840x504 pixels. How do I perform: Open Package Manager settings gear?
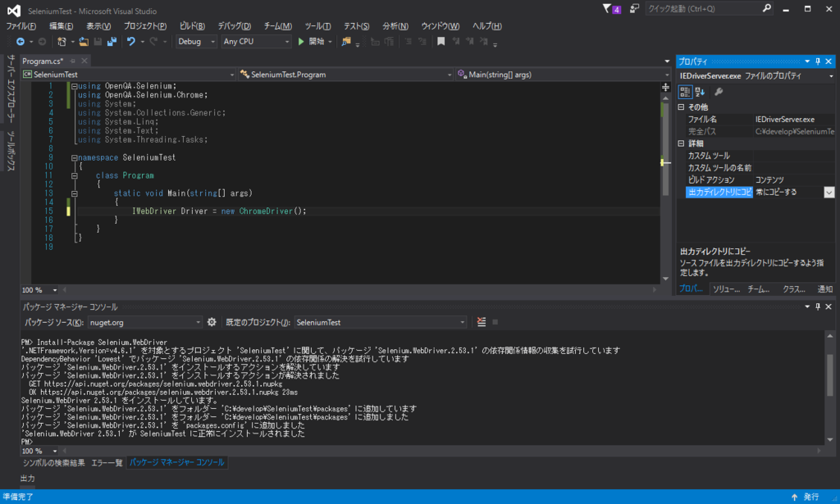click(x=212, y=322)
